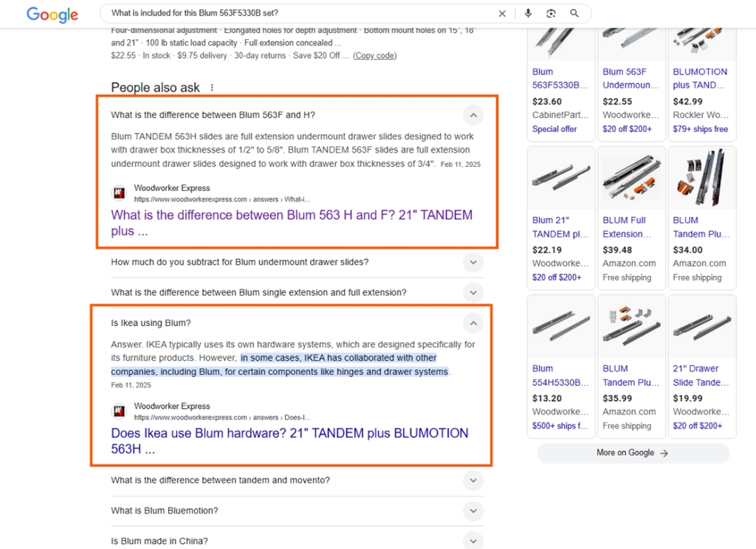Click the BLUM Full Extension product thumbnail
The width and height of the screenshot is (756, 549).
pos(632,178)
